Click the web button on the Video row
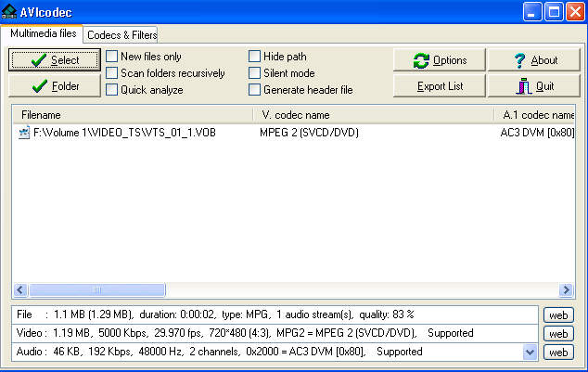588x372 pixels. tap(558, 334)
